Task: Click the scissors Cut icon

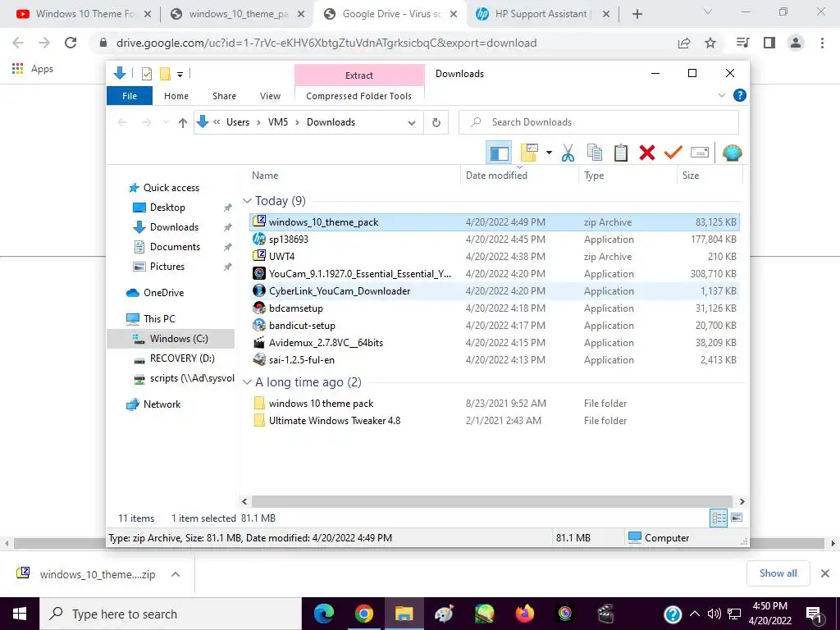Action: point(568,153)
